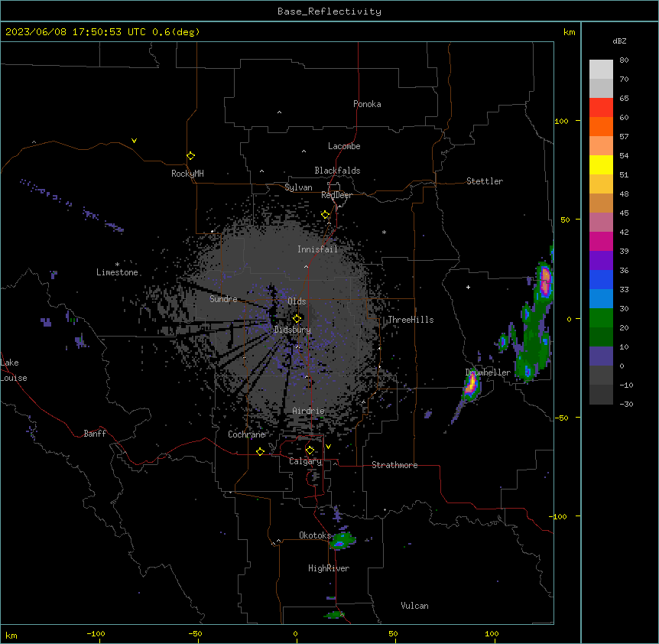Select the bright green 30-20 dBZ swatch

pos(601,318)
